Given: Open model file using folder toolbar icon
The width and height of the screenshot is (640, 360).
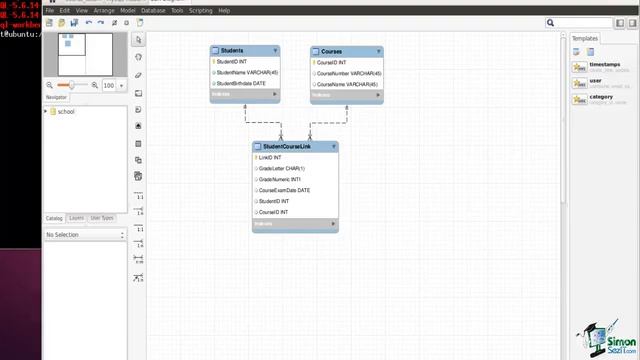Looking at the screenshot, I should coord(62,23).
